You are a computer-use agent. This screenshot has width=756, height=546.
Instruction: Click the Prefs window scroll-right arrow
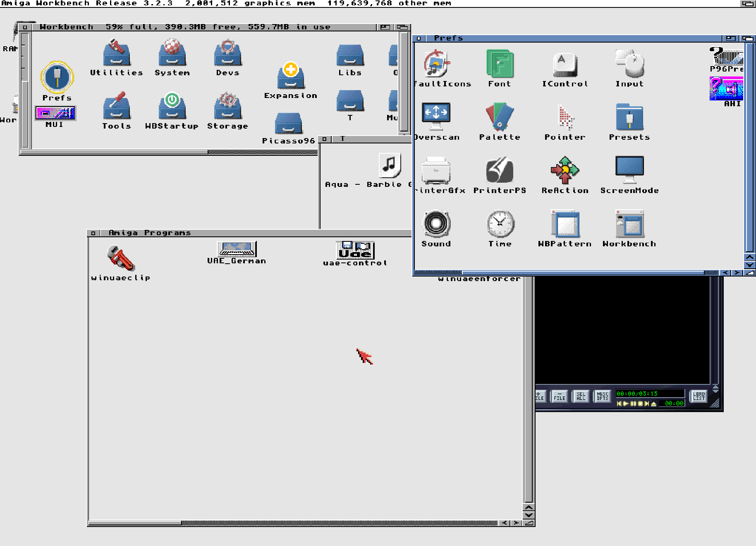tap(736, 273)
